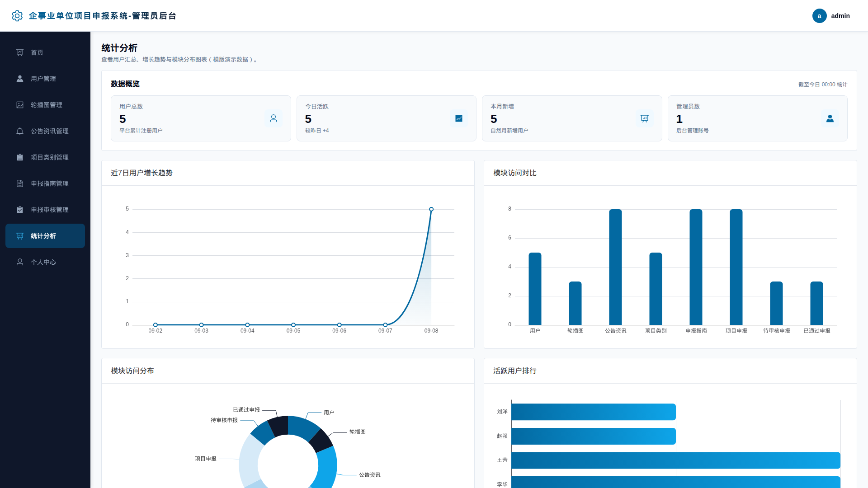
Task: Click the 模块访问对比 chart title
Action: click(515, 173)
